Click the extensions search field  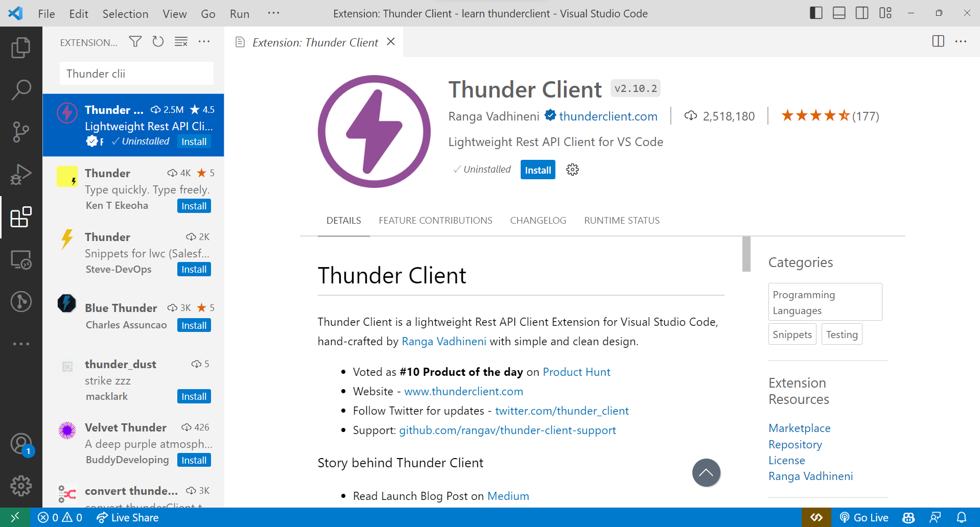pyautogui.click(x=136, y=74)
